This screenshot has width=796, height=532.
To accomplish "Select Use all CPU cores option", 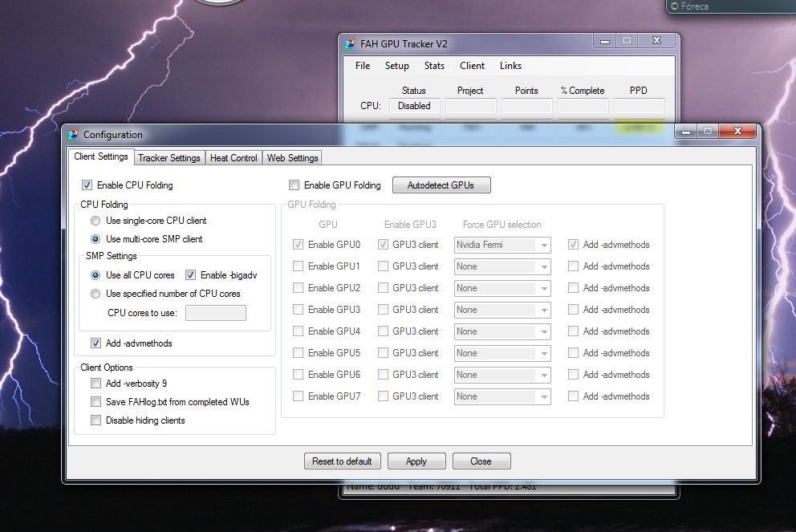I will (x=95, y=275).
